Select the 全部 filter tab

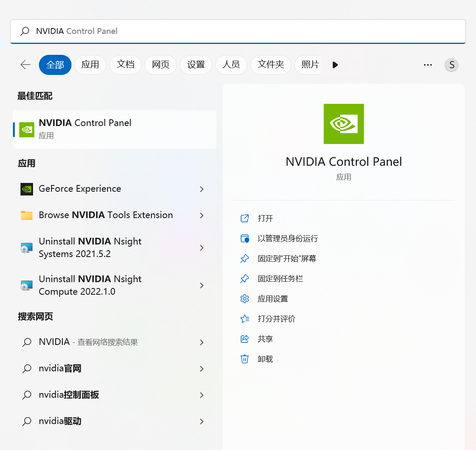[55, 65]
